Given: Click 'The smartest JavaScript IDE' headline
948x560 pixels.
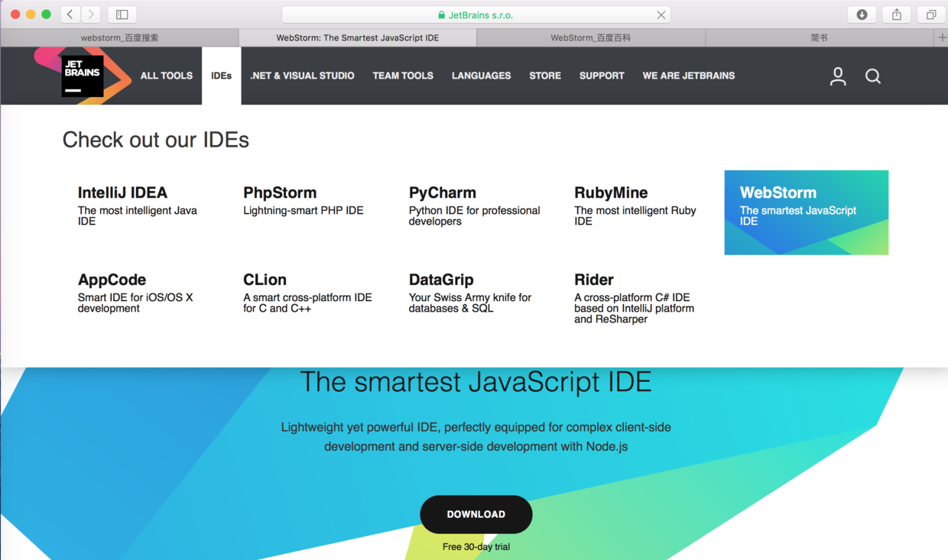Looking at the screenshot, I should 476,381.
